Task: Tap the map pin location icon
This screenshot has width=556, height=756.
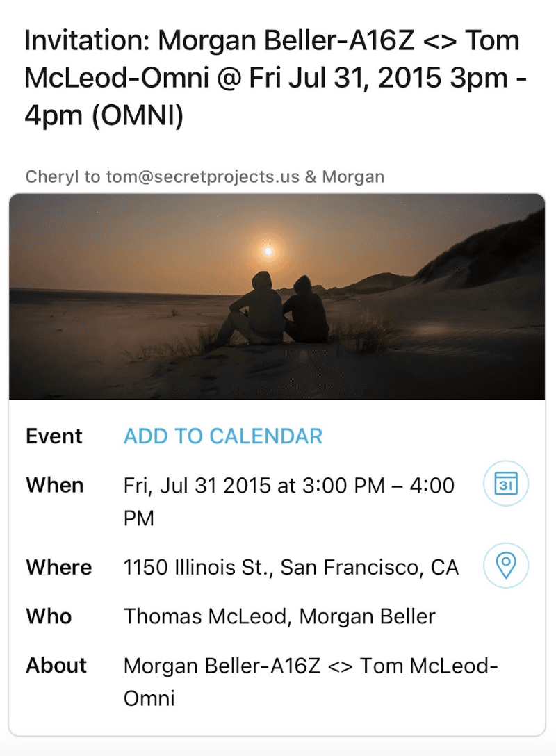Action: pyautogui.click(x=505, y=566)
